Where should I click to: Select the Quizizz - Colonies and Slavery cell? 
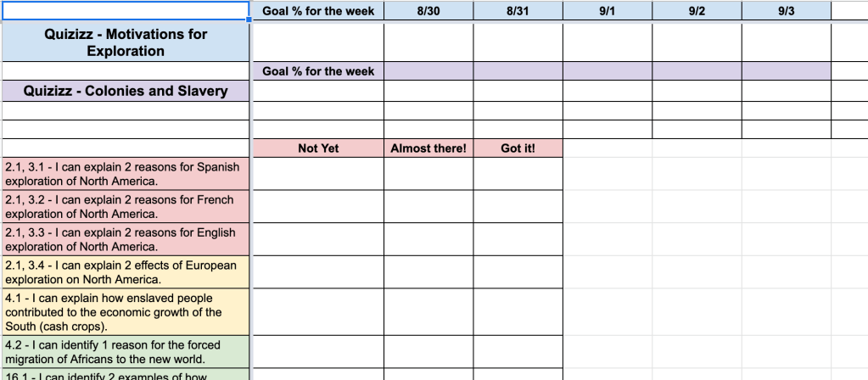(126, 91)
